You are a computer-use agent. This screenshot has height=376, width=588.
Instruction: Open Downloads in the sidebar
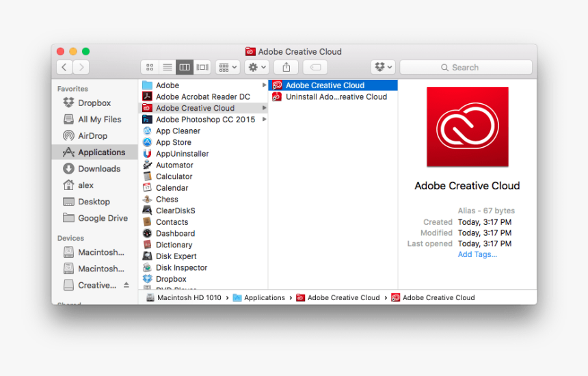click(x=94, y=169)
